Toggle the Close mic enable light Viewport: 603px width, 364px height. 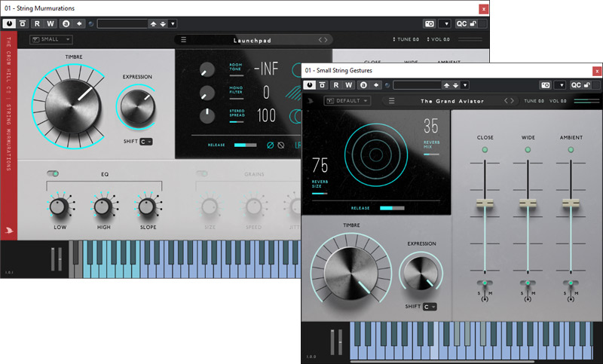[x=485, y=150]
